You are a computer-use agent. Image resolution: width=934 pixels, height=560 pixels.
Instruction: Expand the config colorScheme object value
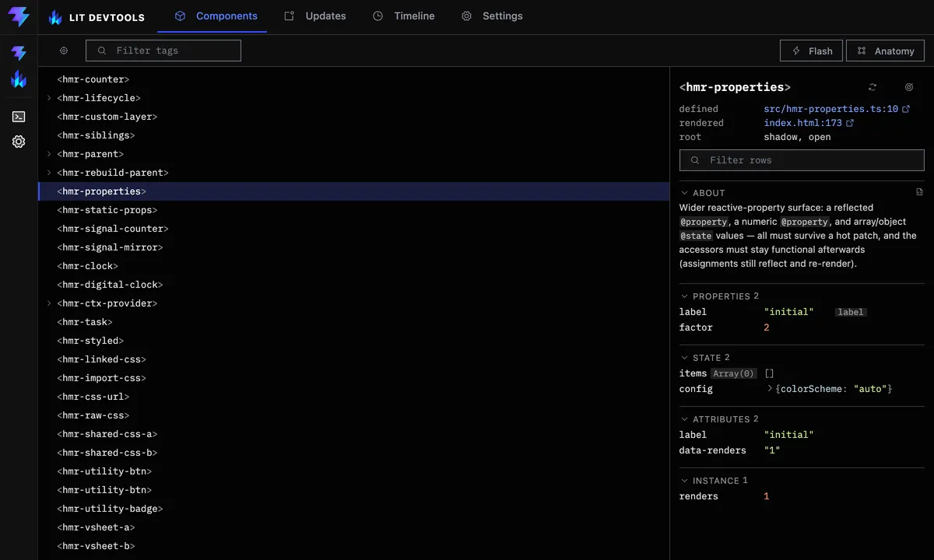coord(770,388)
